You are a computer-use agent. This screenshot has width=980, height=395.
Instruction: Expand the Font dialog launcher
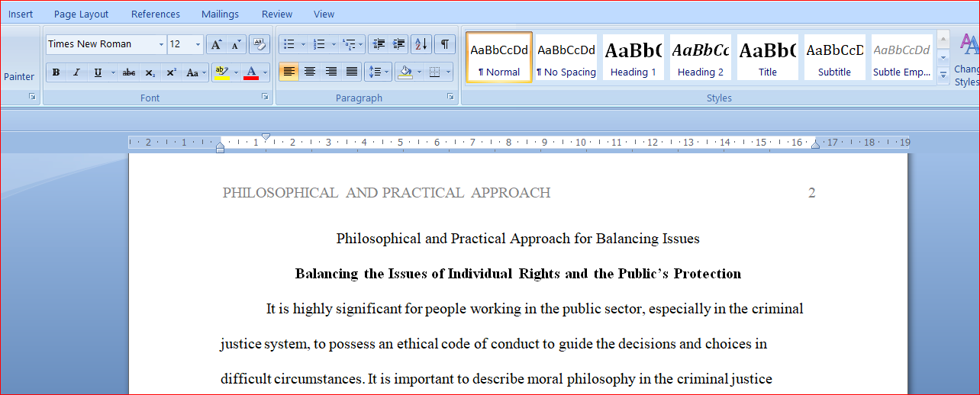pyautogui.click(x=265, y=97)
